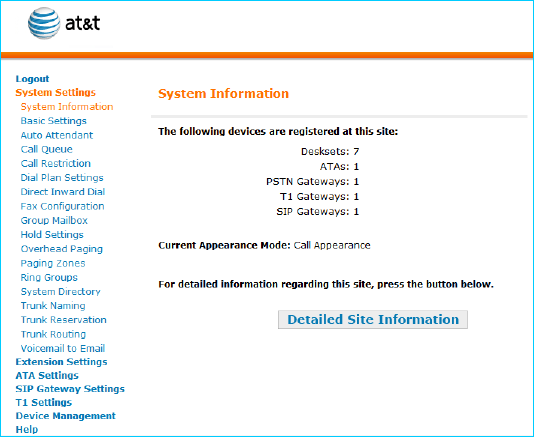This screenshot has height=437, width=534.
Task: Select Voicemail to Email
Action: click(63, 348)
